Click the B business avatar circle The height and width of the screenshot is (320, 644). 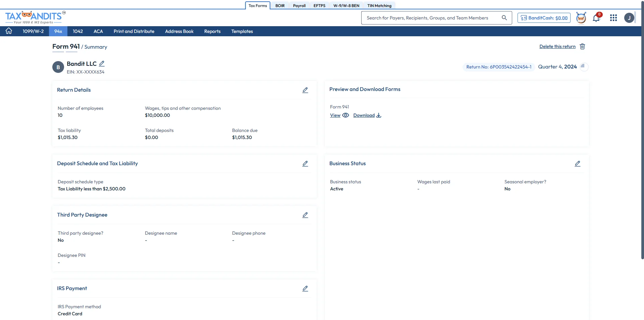coord(58,67)
